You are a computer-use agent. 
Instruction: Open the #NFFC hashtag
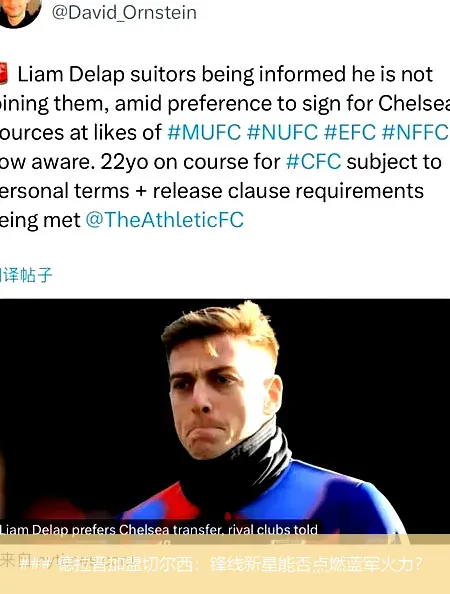(x=415, y=133)
